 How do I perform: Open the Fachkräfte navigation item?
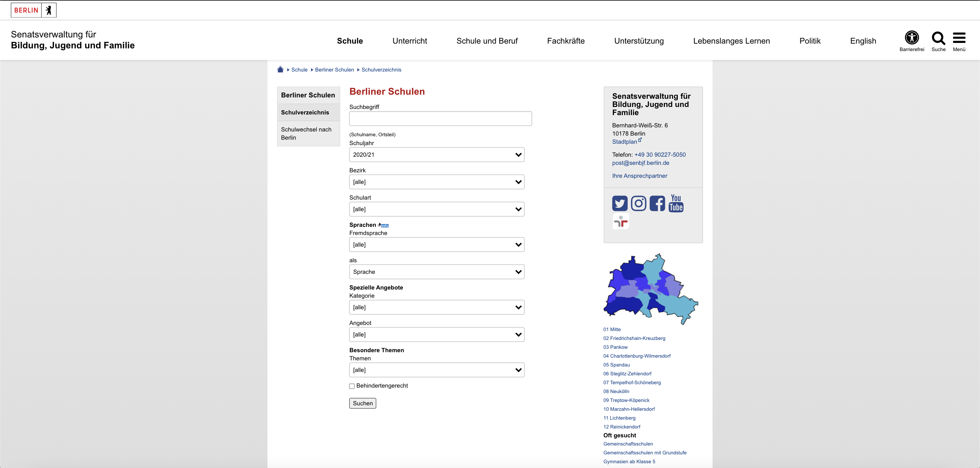566,41
